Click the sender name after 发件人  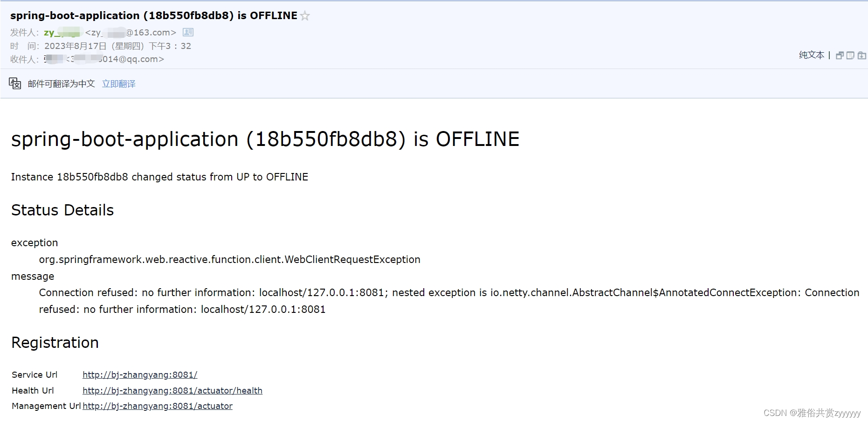[62, 32]
